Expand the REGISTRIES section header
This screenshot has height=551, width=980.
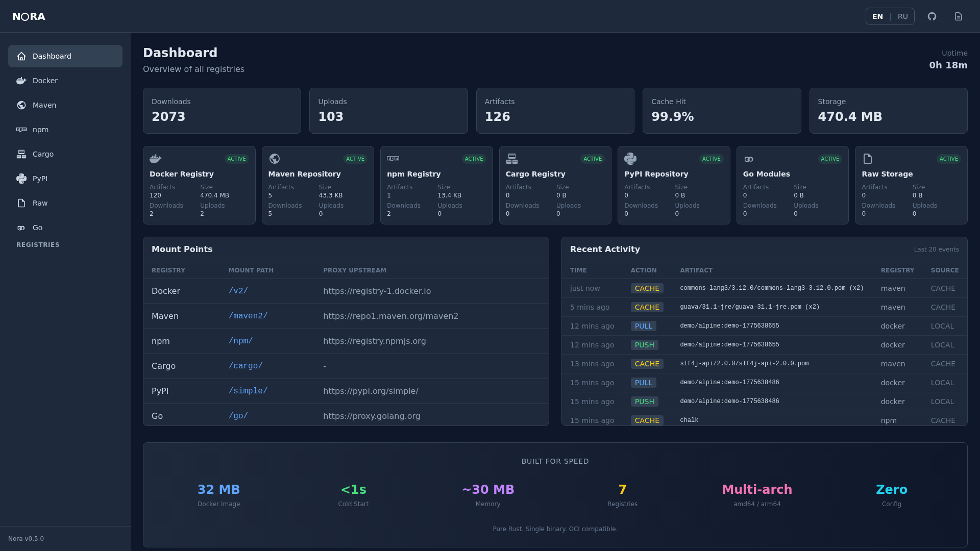click(38, 245)
